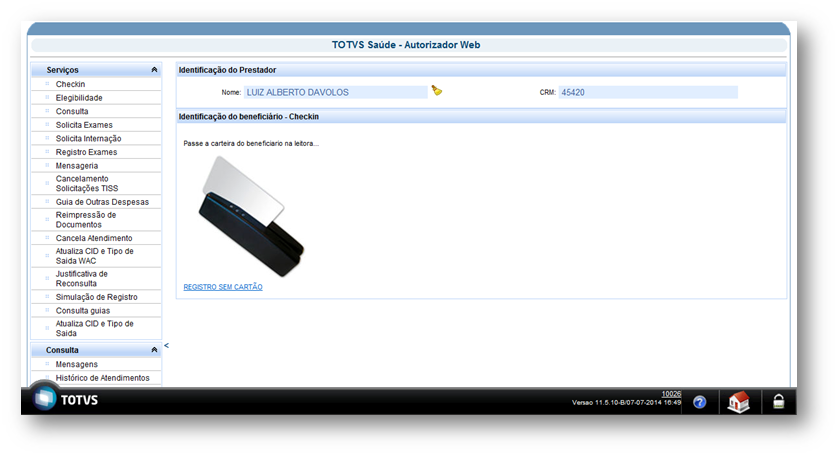Open Consulta guias

[82, 310]
